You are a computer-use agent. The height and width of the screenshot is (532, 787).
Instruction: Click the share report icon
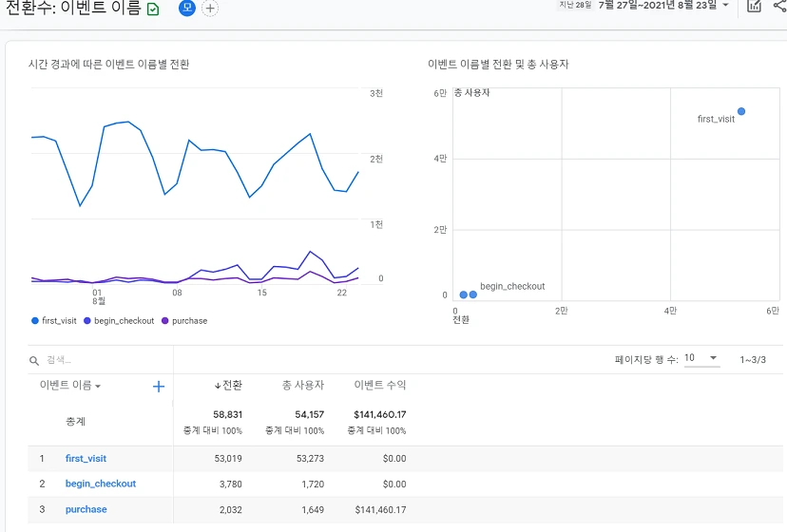780,6
